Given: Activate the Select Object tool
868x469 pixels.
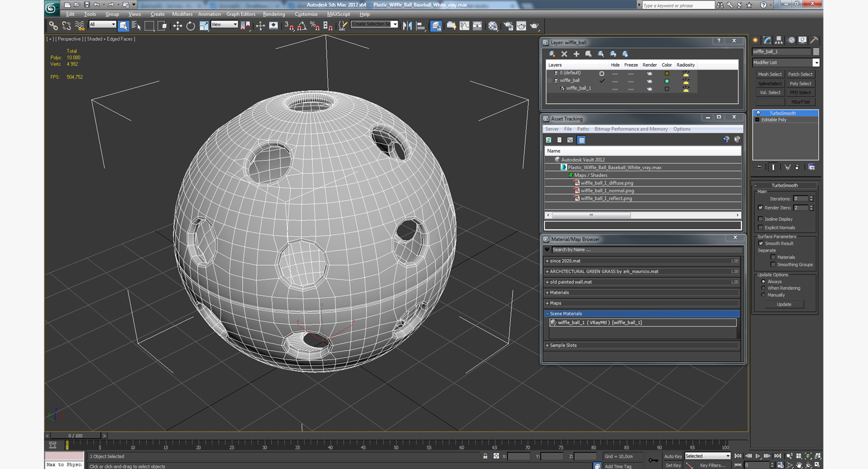Looking at the screenshot, I should click(x=123, y=26).
